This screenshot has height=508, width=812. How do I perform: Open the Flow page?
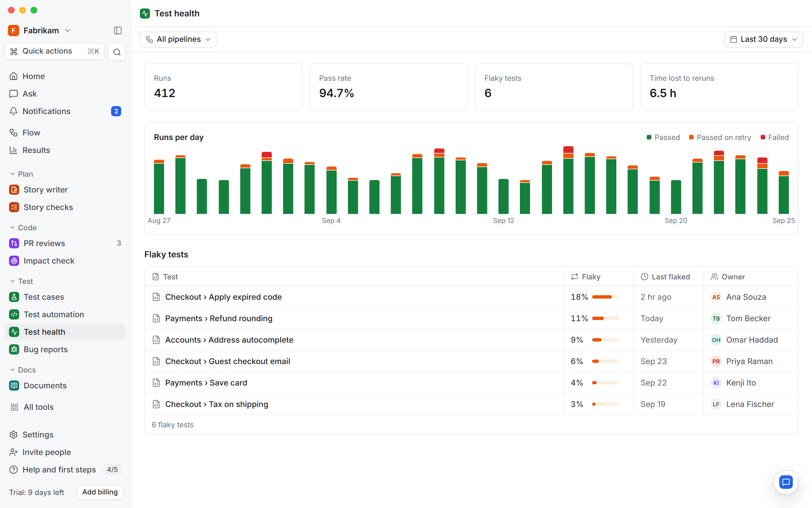tap(65, 133)
